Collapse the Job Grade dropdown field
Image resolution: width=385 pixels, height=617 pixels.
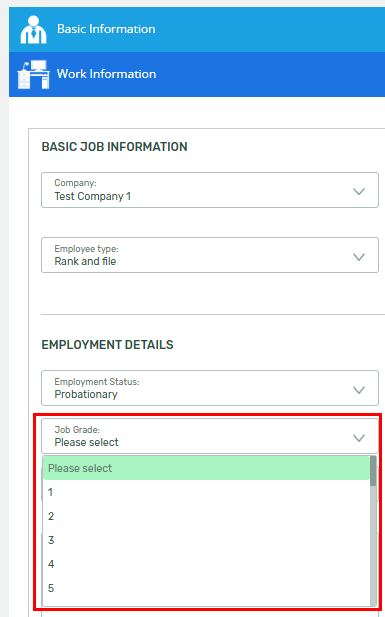(210, 436)
